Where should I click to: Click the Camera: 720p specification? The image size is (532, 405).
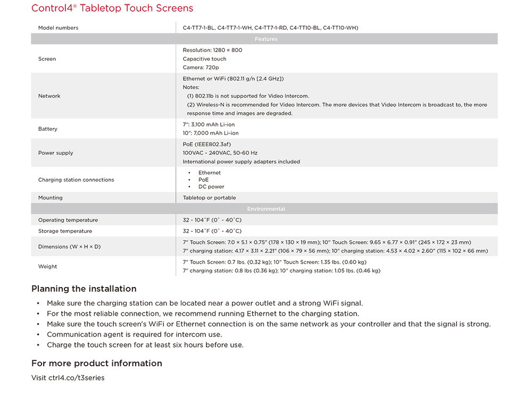[x=201, y=67]
